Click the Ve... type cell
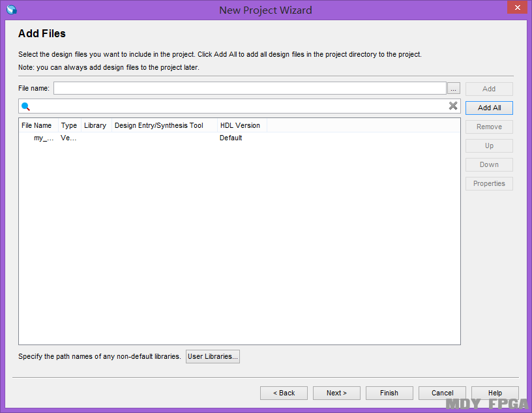 coord(68,138)
